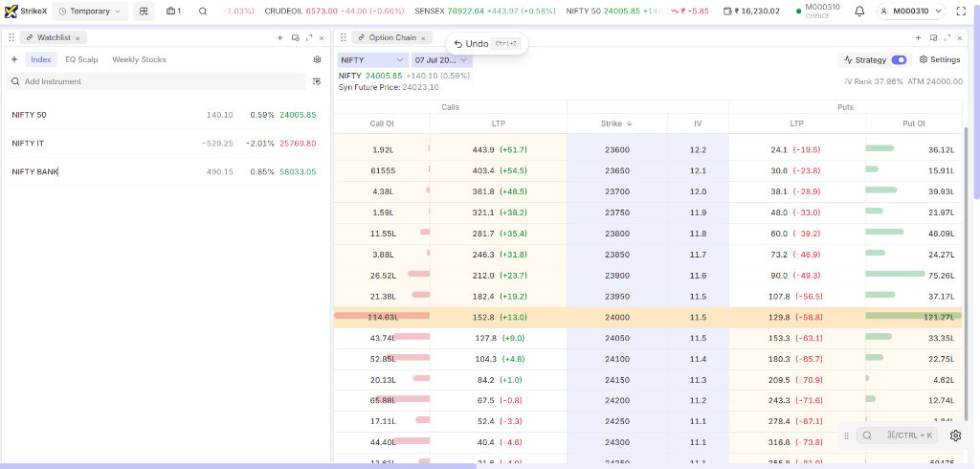Click watchlist list-view options icon
Image resolution: width=980 pixels, height=469 pixels.
coord(317,81)
